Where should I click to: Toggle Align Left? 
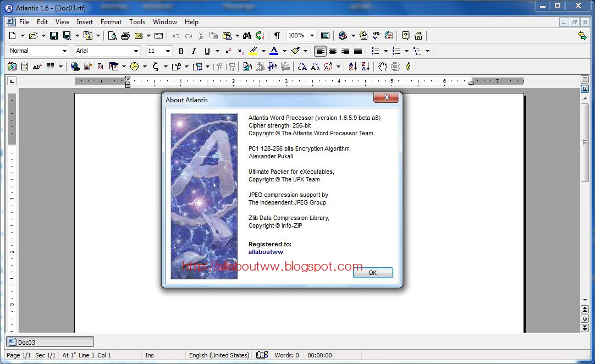320,51
